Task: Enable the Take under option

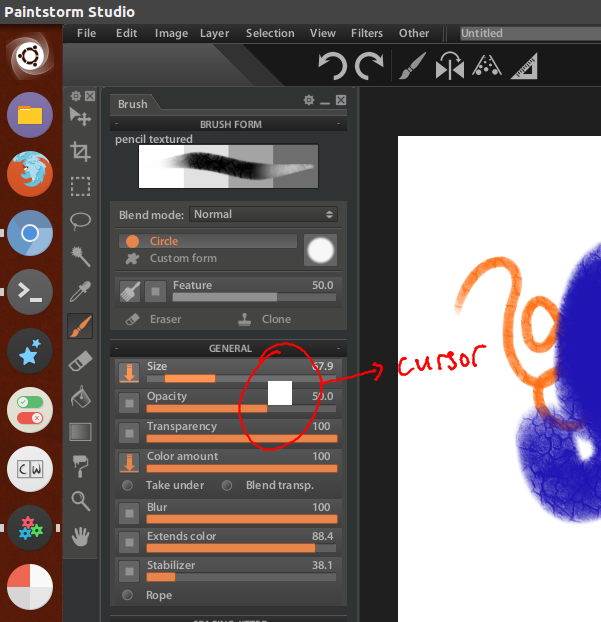Action: (127, 485)
